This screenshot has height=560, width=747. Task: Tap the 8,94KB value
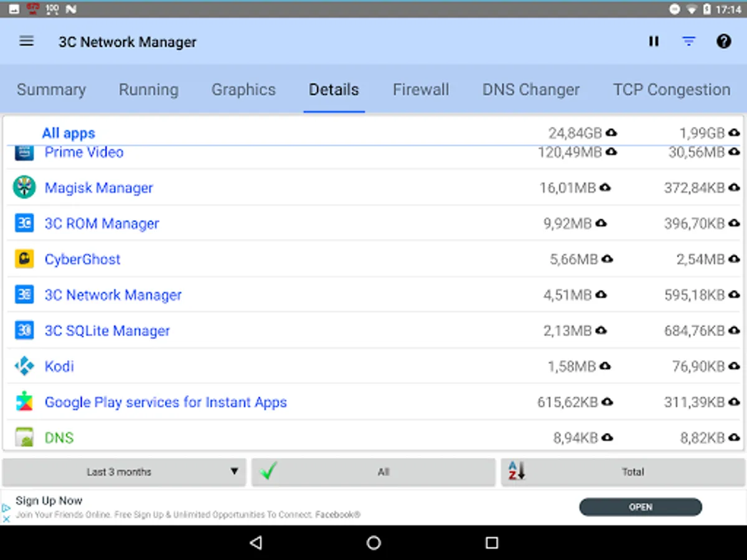(x=576, y=438)
